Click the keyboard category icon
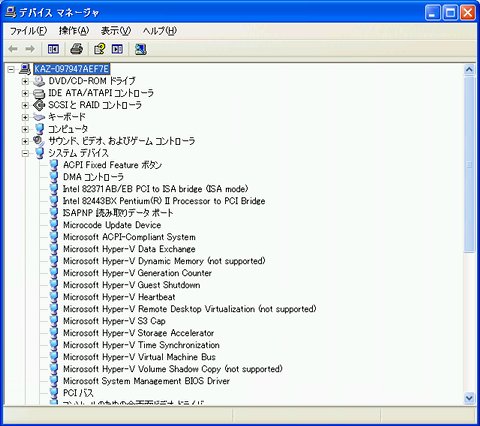This screenshot has height=426, width=480. [39, 117]
